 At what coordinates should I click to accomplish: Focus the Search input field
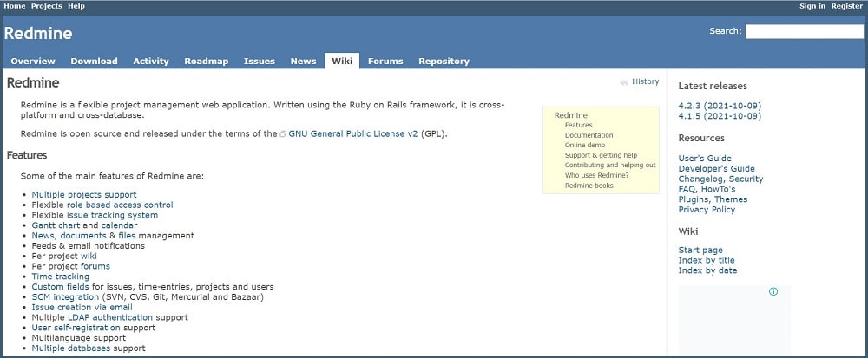point(805,31)
